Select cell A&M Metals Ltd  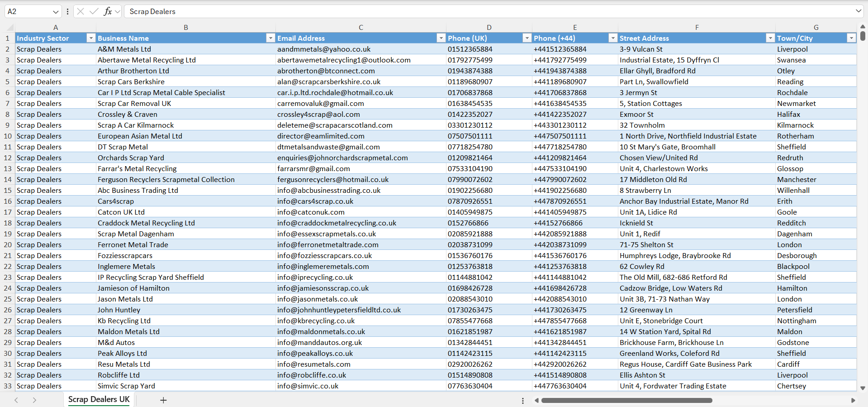185,49
